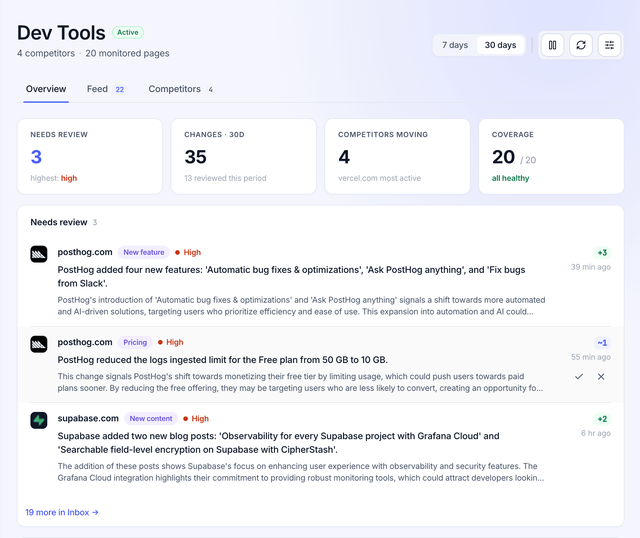Expand PostHog four new features item

pos(320,282)
